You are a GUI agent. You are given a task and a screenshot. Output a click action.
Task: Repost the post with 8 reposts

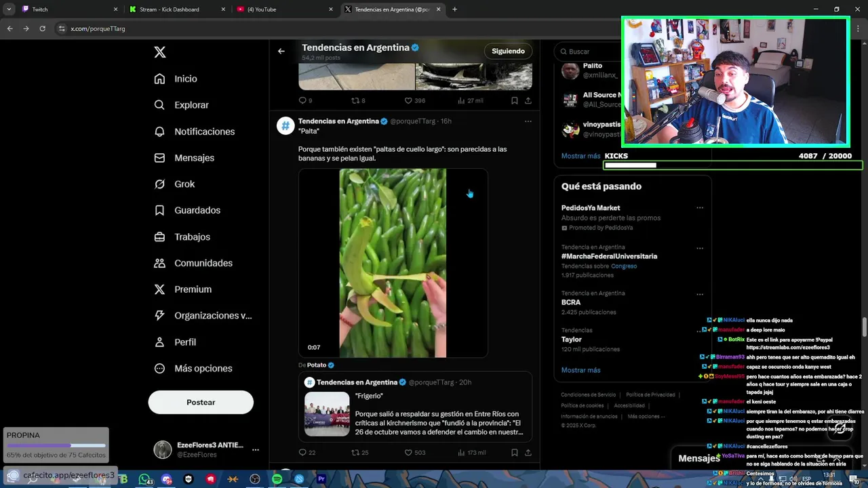(358, 100)
